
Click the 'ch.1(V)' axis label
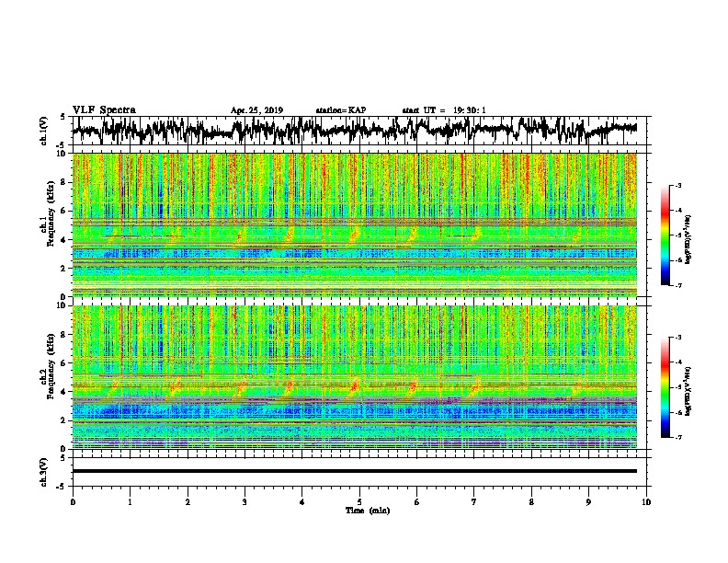click(x=44, y=131)
